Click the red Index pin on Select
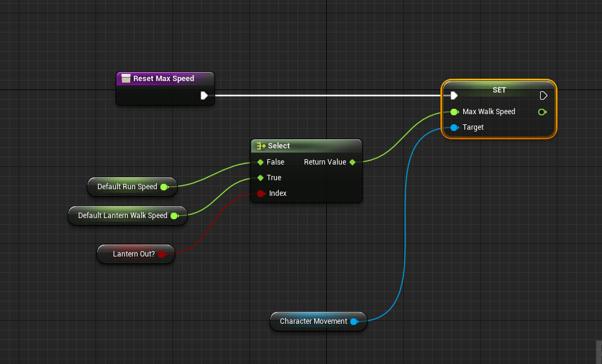 [260, 193]
